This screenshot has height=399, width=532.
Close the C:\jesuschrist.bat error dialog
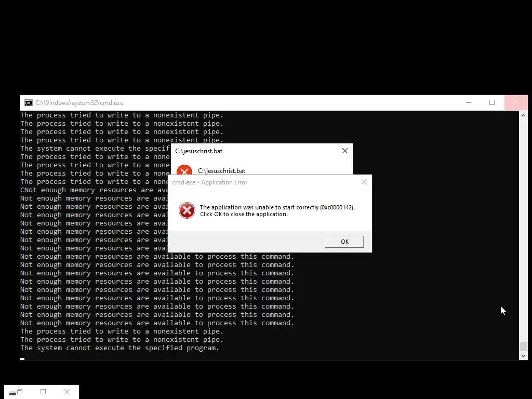point(345,151)
